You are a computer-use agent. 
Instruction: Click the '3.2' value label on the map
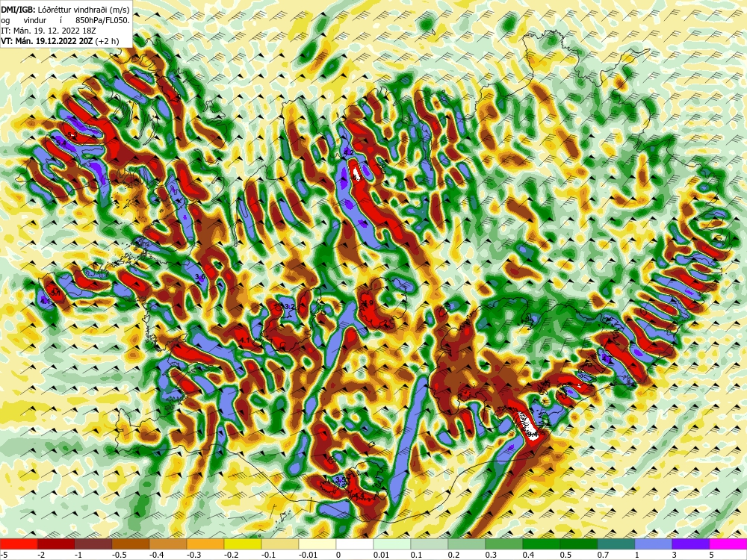point(288,307)
